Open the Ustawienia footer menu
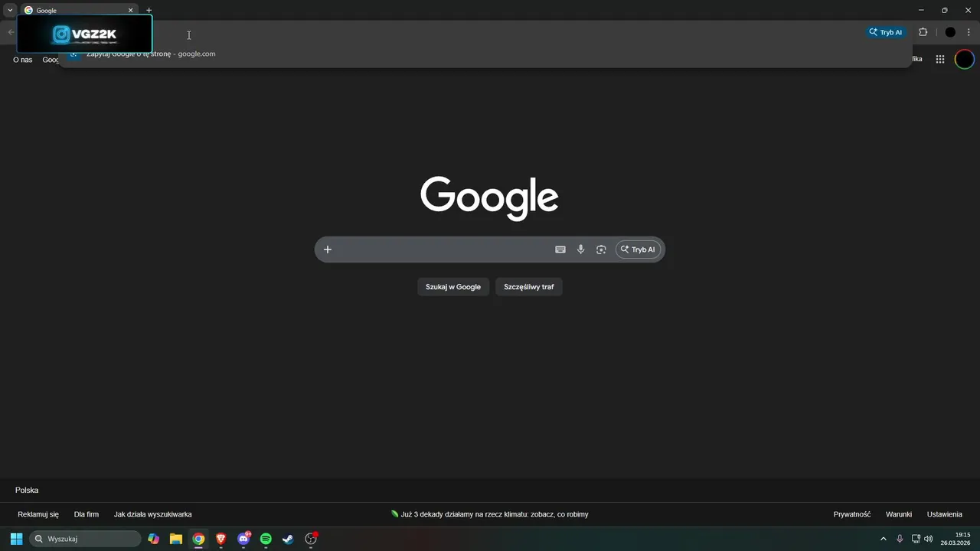This screenshot has height=551, width=980. [945, 514]
